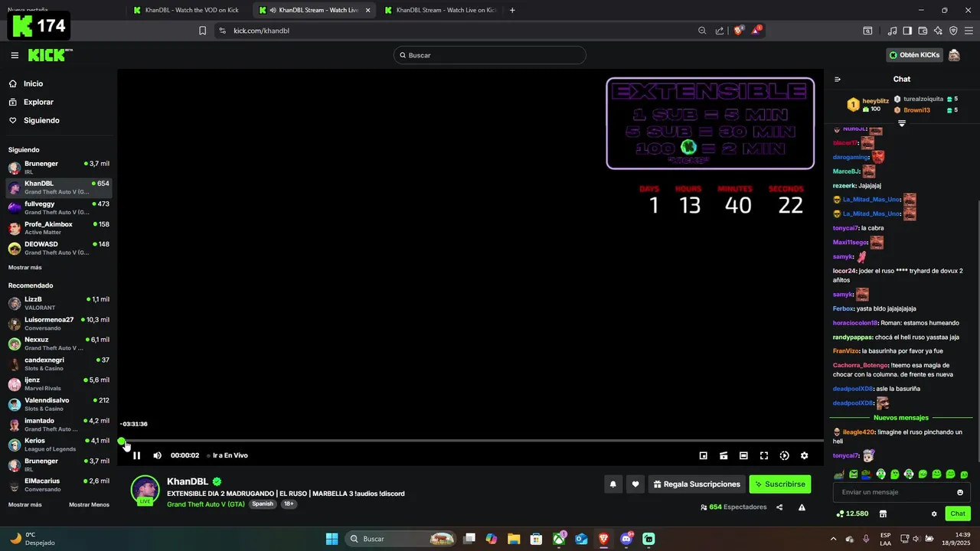The height and width of the screenshot is (551, 980).
Task: Send message with Chat button
Action: tap(958, 514)
